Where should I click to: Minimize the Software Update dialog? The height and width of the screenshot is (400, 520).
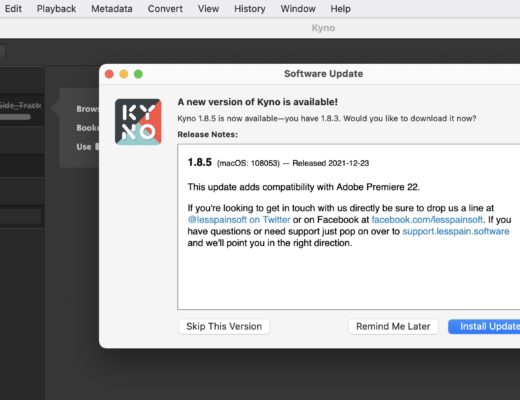click(x=124, y=74)
